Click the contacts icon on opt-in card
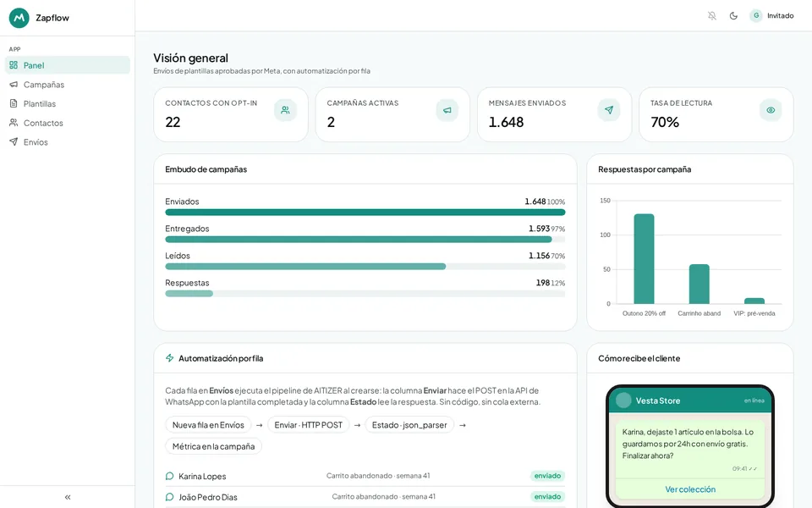Screen dimensions: 812x508 [285, 110]
